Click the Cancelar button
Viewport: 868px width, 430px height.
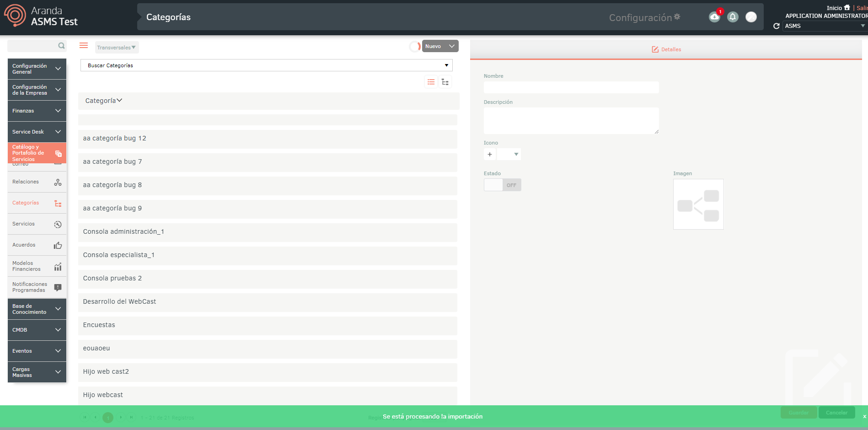(x=836, y=413)
